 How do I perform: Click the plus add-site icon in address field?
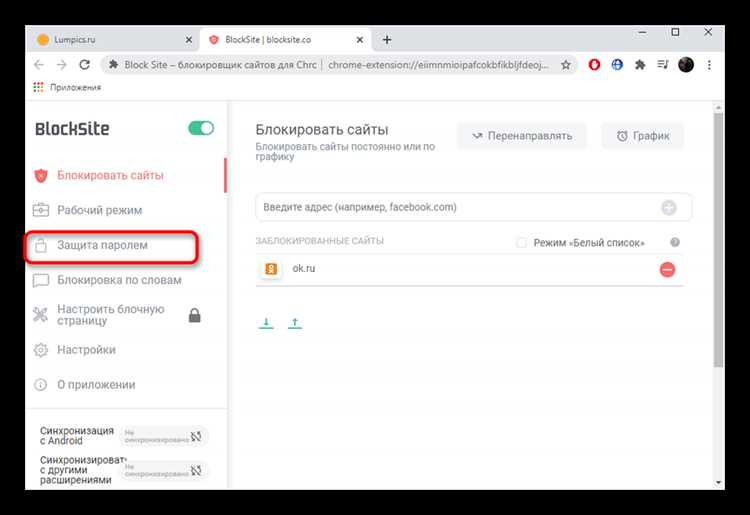point(669,208)
